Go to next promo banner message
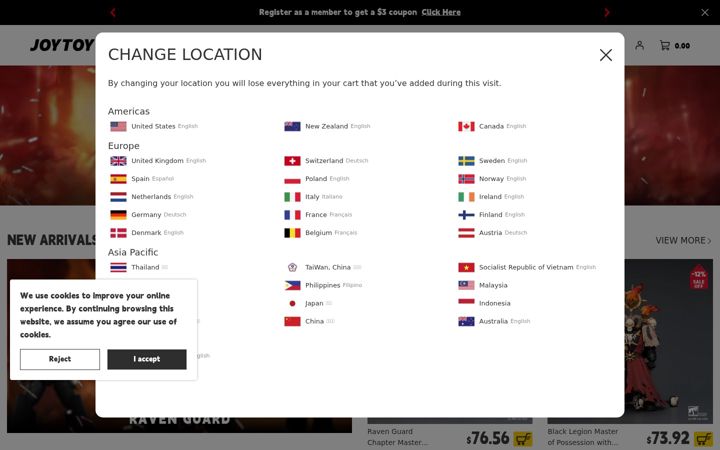 pyautogui.click(x=607, y=12)
